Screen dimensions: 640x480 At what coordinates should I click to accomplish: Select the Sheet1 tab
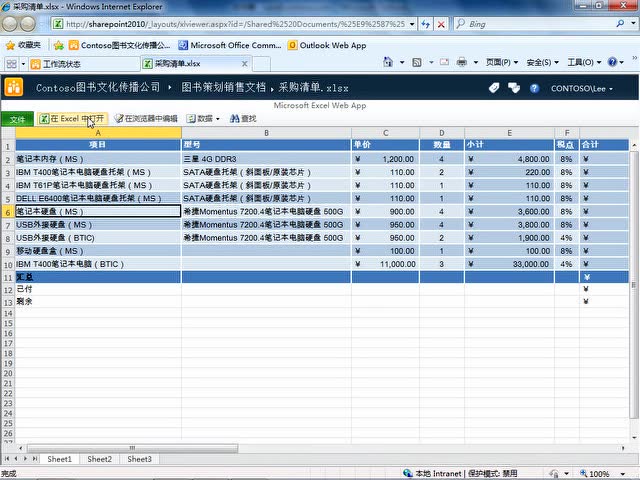pyautogui.click(x=59, y=459)
